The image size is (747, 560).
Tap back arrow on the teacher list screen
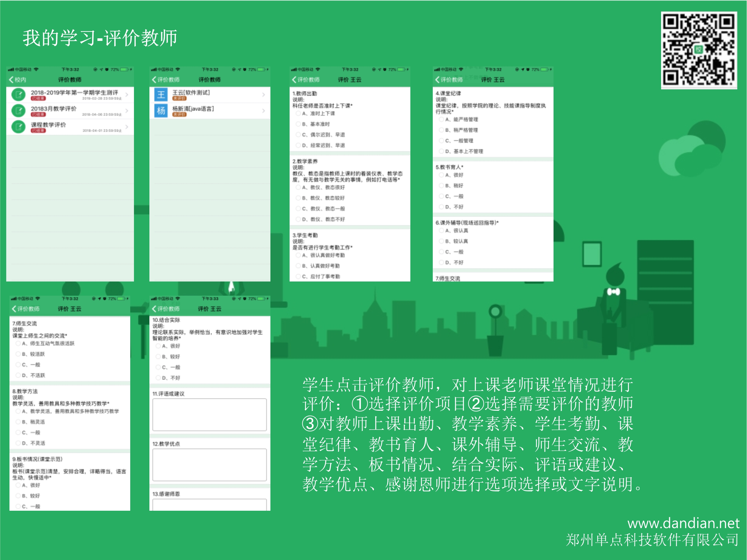pyautogui.click(x=166, y=80)
